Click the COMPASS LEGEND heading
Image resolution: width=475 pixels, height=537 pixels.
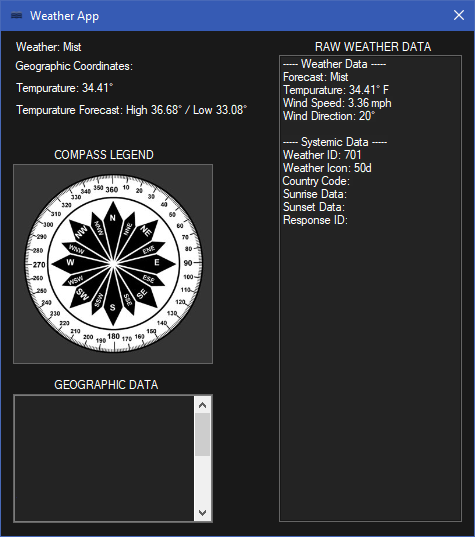[104, 155]
